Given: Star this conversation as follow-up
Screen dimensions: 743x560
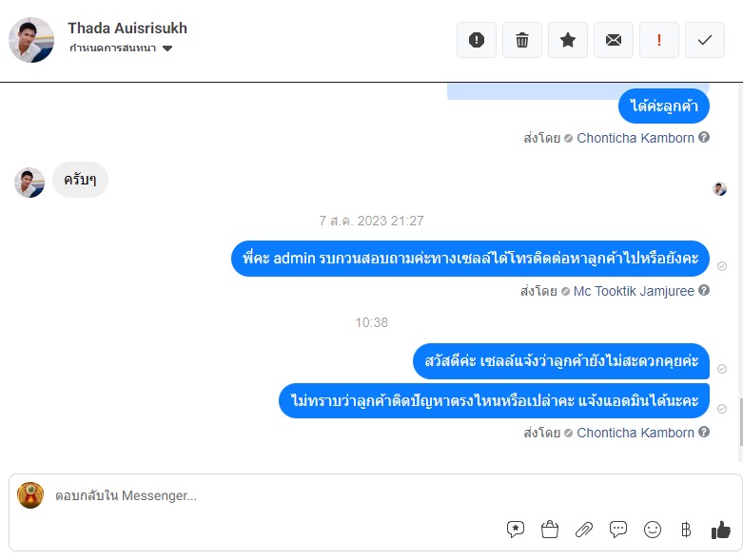Looking at the screenshot, I should [568, 40].
